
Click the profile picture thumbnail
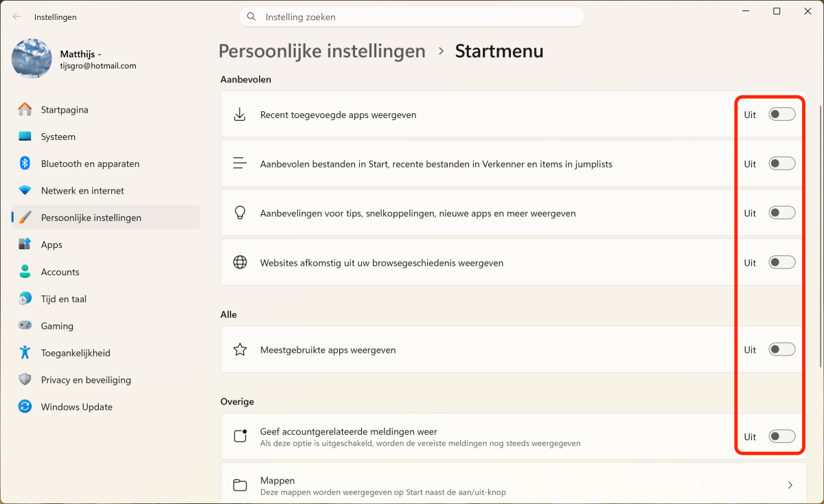(32, 58)
